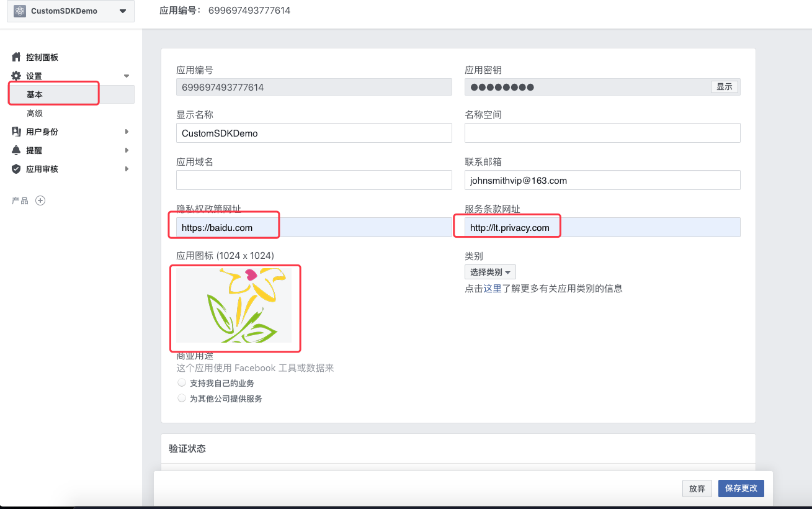
Task: Click the app icon in the top-left header
Action: [x=19, y=11]
